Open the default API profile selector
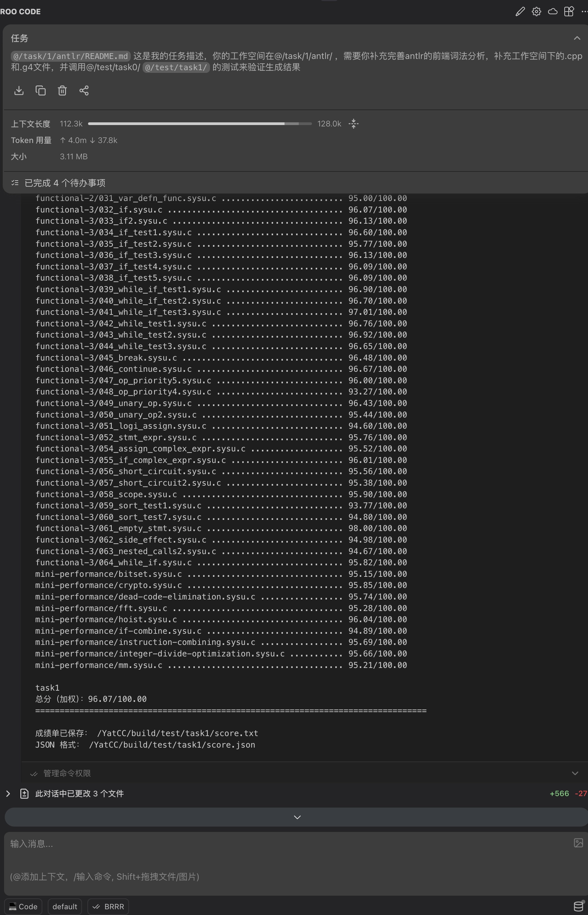This screenshot has height=915, width=588. [x=65, y=907]
